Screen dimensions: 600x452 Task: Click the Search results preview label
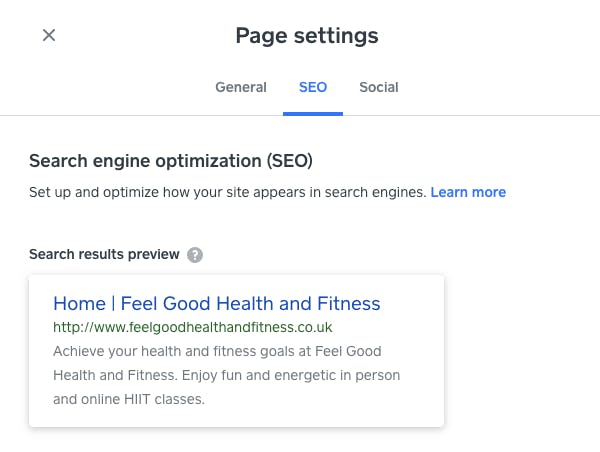104,254
